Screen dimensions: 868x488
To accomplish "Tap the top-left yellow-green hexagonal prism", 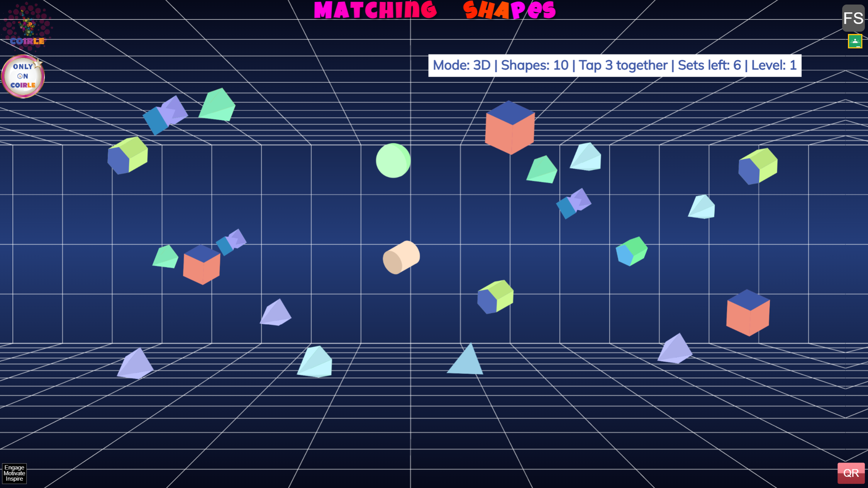I will pyautogui.click(x=127, y=155).
